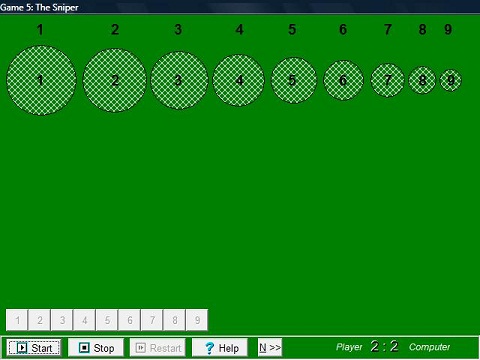
Task: Choose the bottom number 8 button
Action: pos(174,320)
